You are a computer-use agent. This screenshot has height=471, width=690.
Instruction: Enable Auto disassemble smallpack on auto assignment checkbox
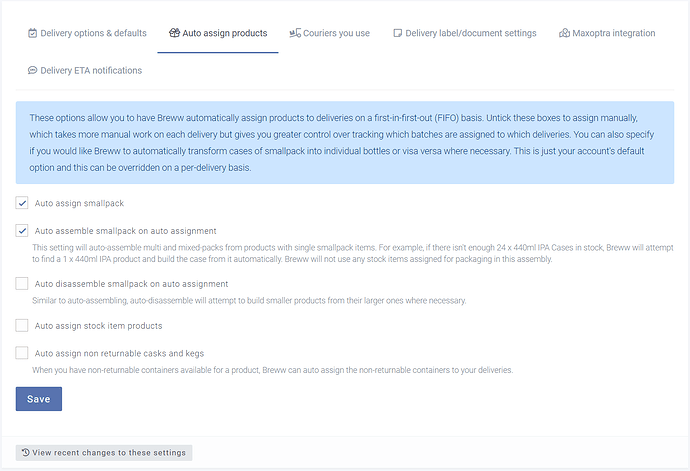point(22,284)
